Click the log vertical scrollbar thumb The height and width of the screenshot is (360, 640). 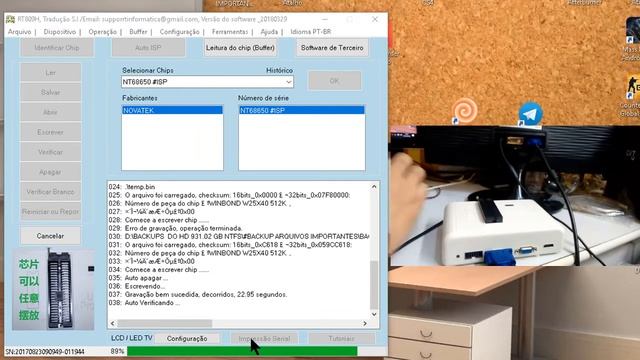tap(374, 285)
